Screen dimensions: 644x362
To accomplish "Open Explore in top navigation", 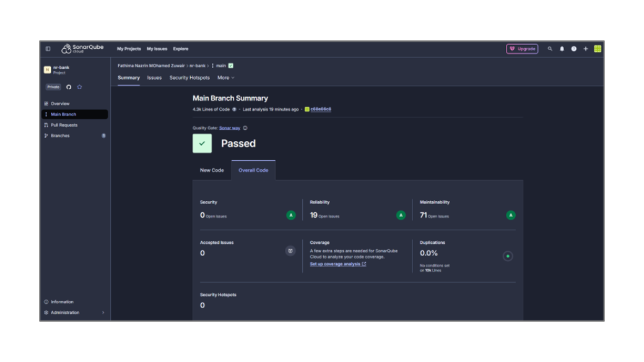I will (181, 49).
